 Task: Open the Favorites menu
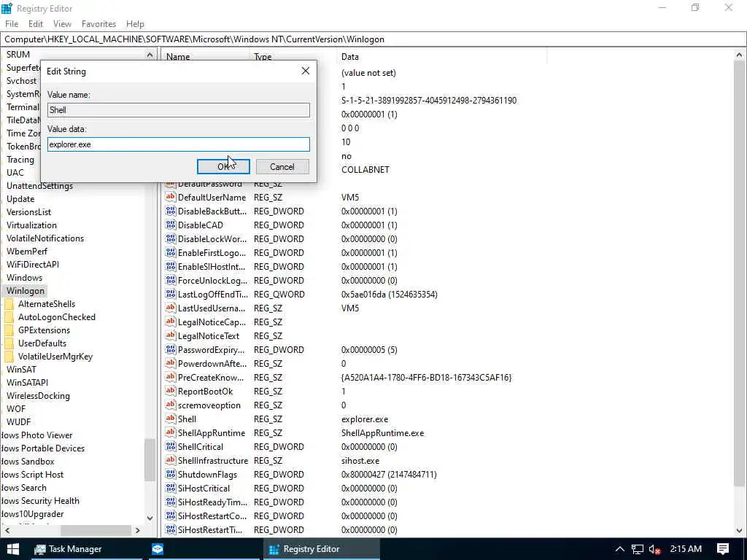click(98, 24)
